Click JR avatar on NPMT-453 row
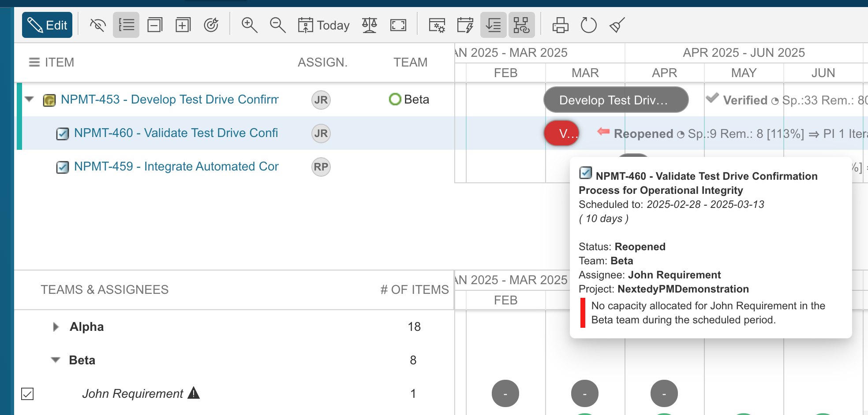Screen dimensions: 868x415 321,100
